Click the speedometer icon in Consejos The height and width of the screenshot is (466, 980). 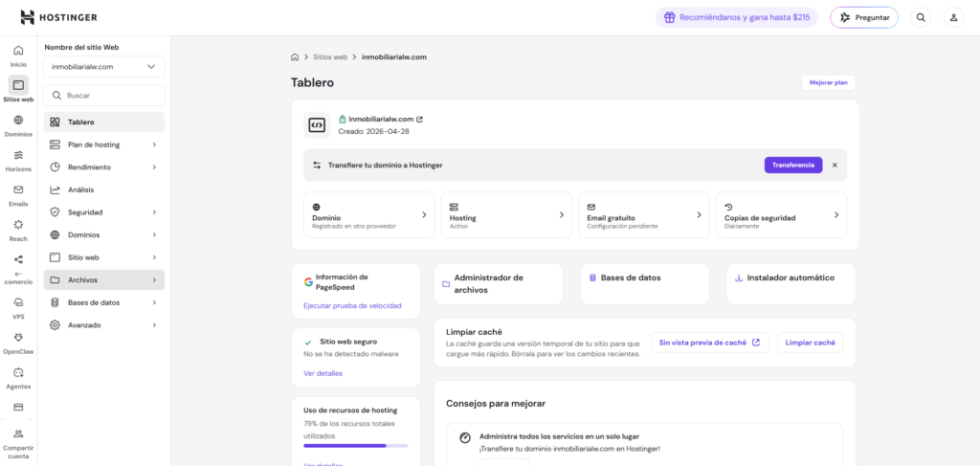point(464,438)
